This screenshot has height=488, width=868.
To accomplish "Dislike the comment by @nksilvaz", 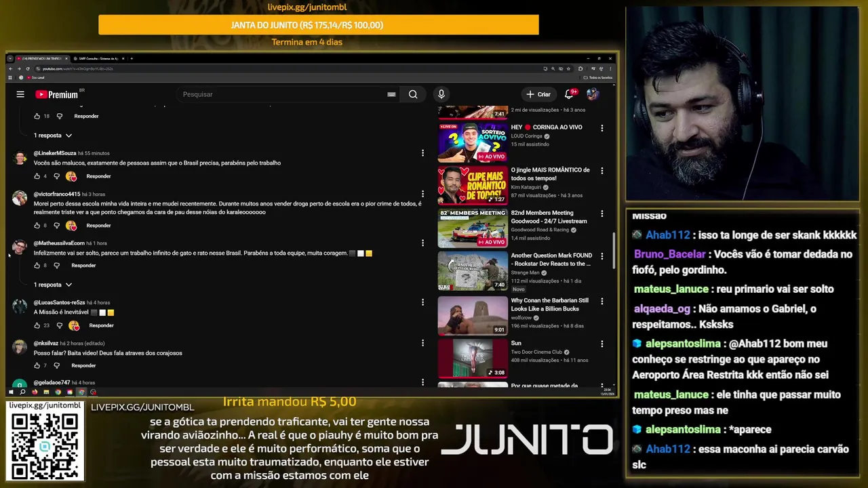I will 56,365.
